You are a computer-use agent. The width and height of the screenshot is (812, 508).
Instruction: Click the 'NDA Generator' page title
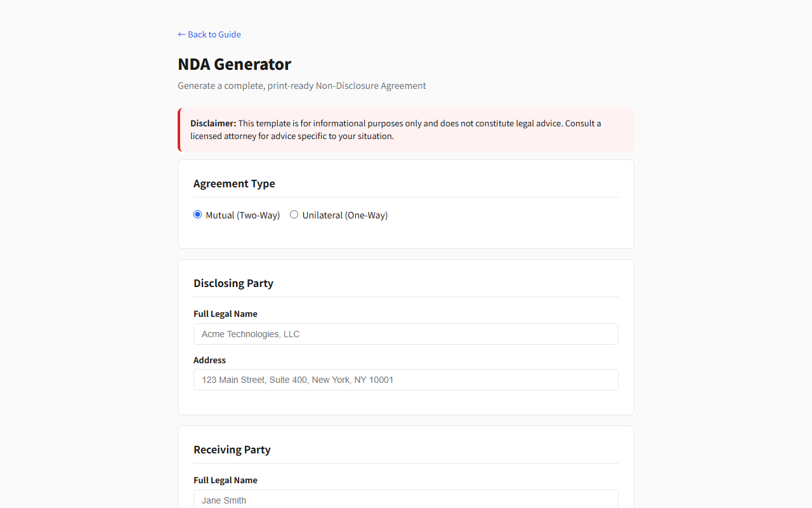click(234, 64)
